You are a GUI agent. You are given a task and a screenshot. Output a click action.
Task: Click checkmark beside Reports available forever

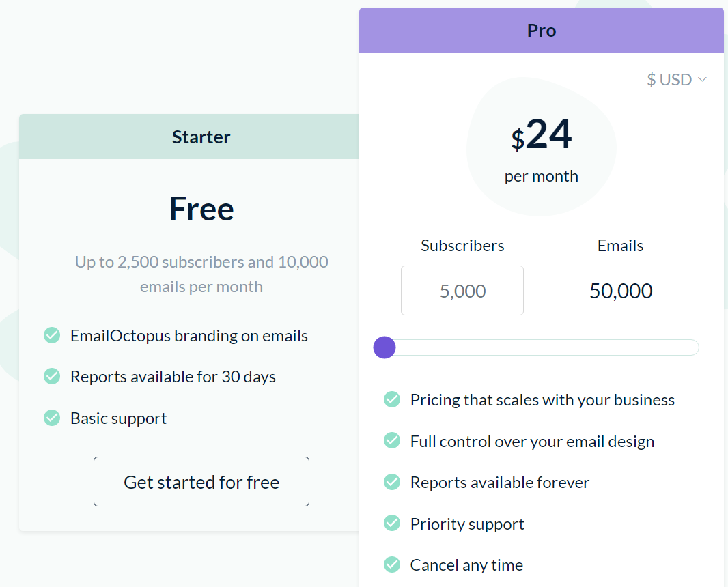point(392,482)
